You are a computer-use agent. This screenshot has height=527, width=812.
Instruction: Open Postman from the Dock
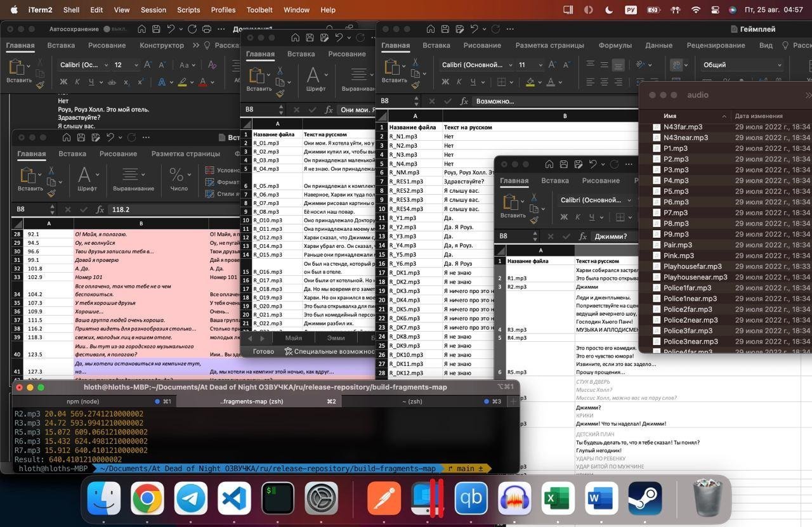(x=384, y=498)
